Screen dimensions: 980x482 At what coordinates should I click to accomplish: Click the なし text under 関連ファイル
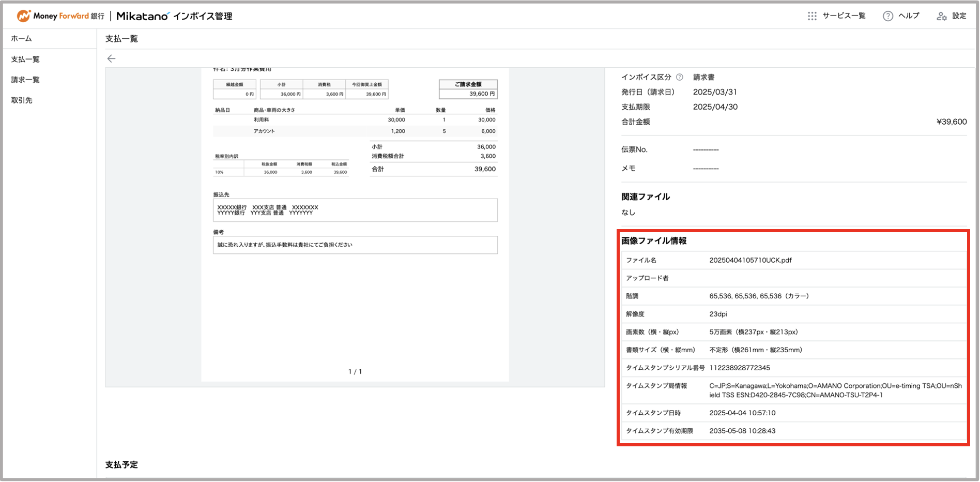pyautogui.click(x=628, y=212)
